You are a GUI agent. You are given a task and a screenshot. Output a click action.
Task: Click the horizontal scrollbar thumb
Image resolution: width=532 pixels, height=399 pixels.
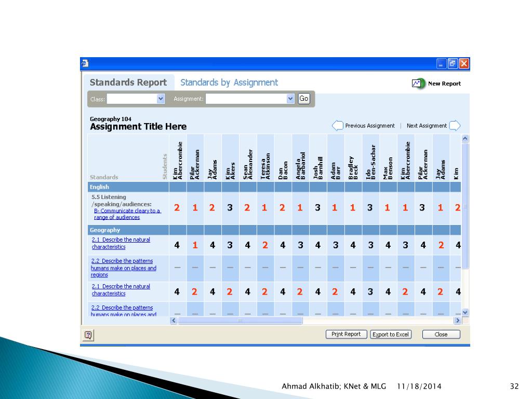(240, 320)
